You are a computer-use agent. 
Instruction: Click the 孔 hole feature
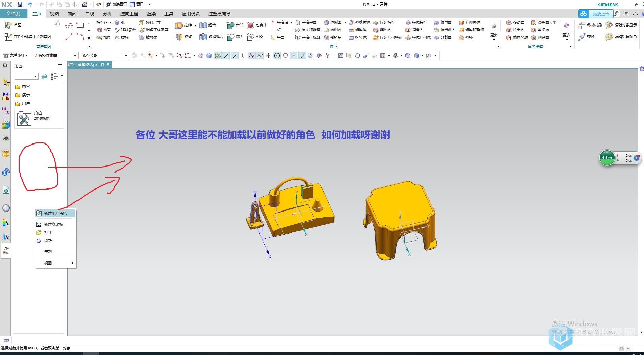pyautogui.click(x=120, y=22)
